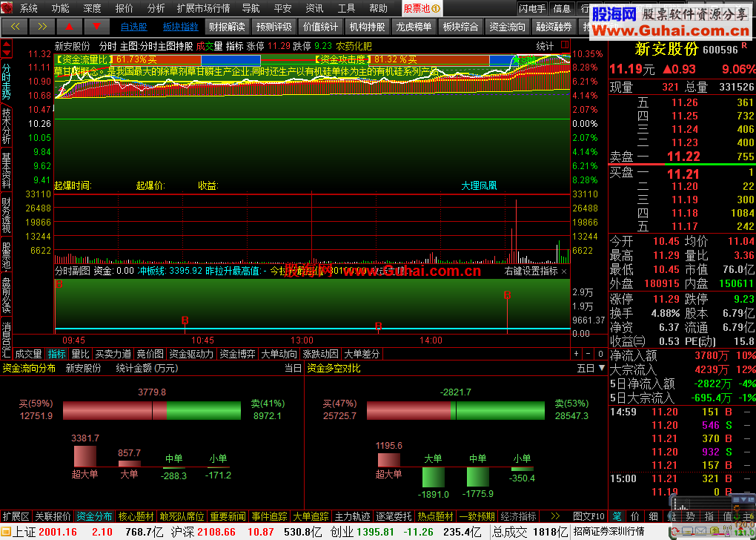Open the 工具 menu

click(346, 8)
